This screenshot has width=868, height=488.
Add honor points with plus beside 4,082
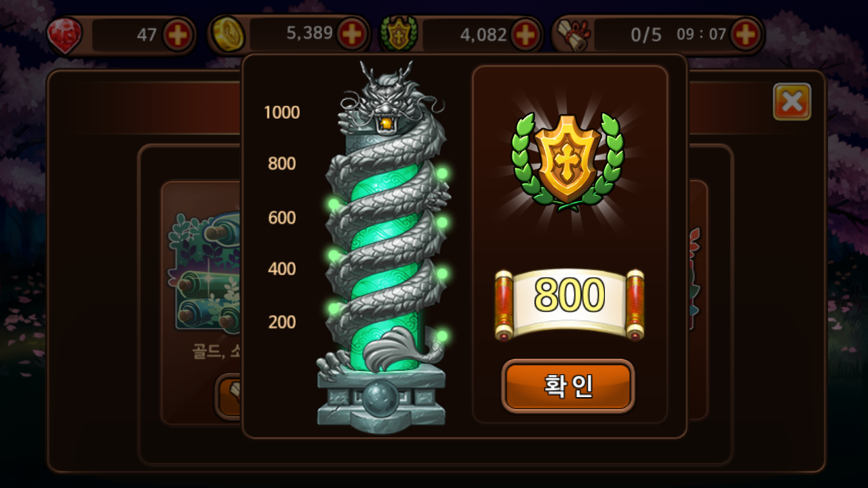pyautogui.click(x=526, y=35)
